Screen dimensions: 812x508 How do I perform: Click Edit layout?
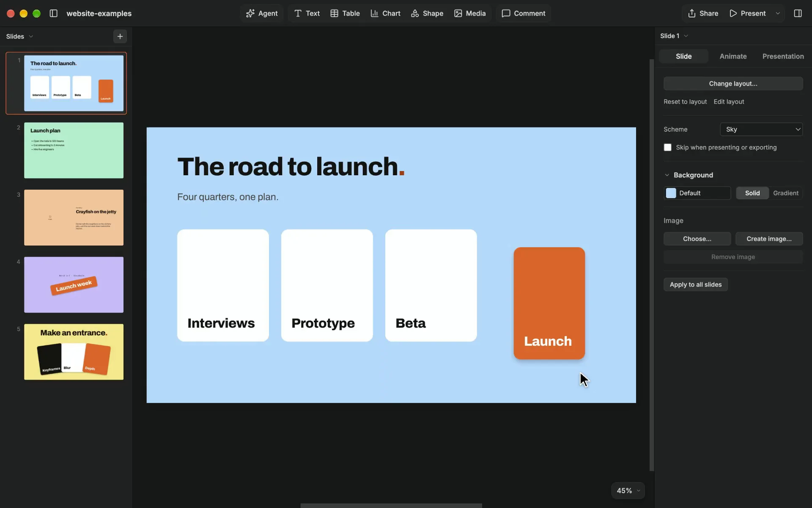coord(729,102)
